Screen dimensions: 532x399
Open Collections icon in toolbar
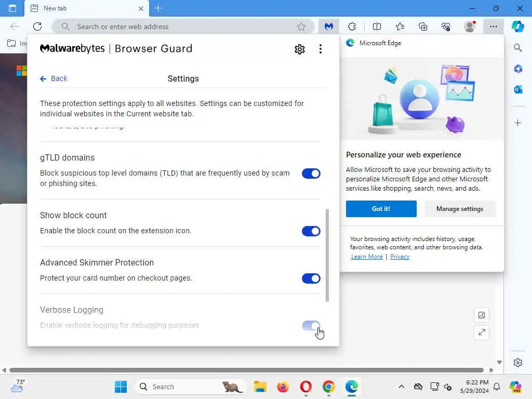coord(423,26)
